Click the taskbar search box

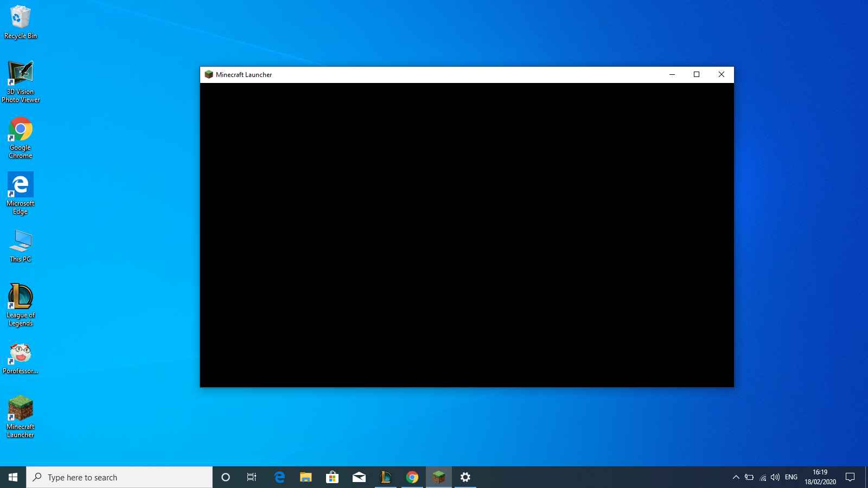pos(119,477)
